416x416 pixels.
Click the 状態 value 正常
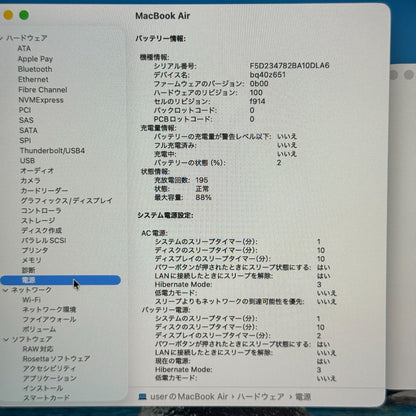202,189
